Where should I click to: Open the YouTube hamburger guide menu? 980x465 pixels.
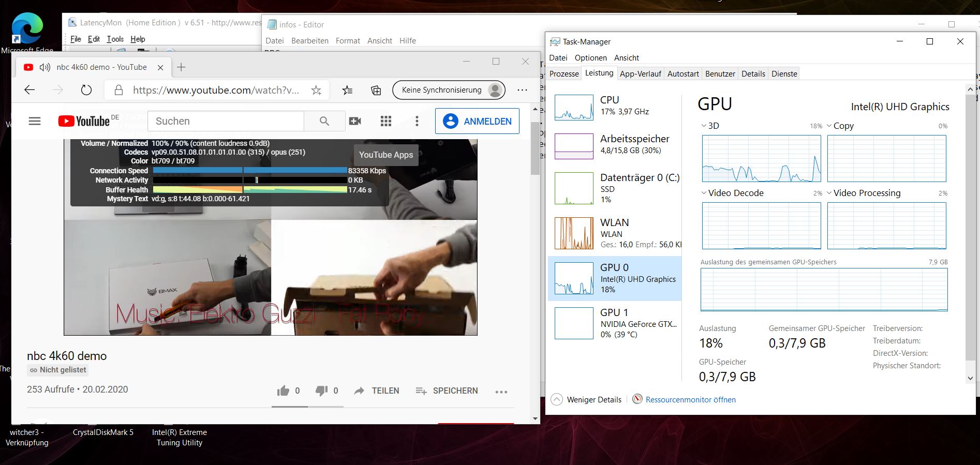tap(35, 121)
